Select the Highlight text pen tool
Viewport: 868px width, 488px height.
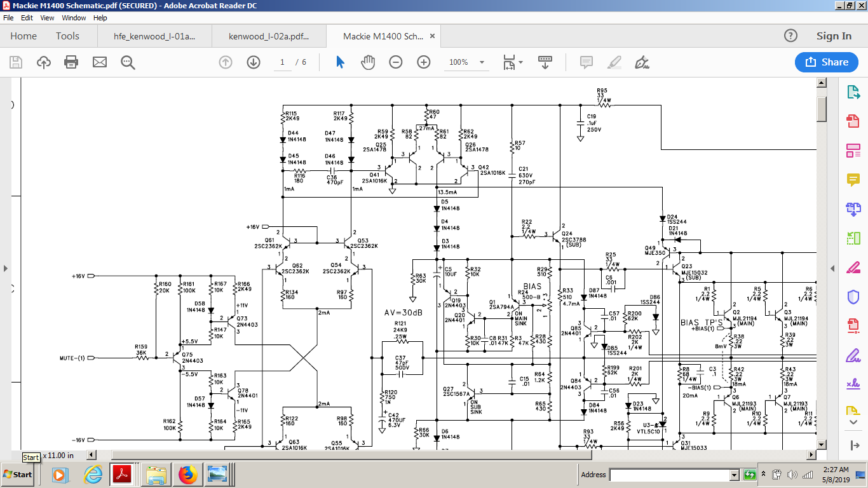pyautogui.click(x=614, y=62)
